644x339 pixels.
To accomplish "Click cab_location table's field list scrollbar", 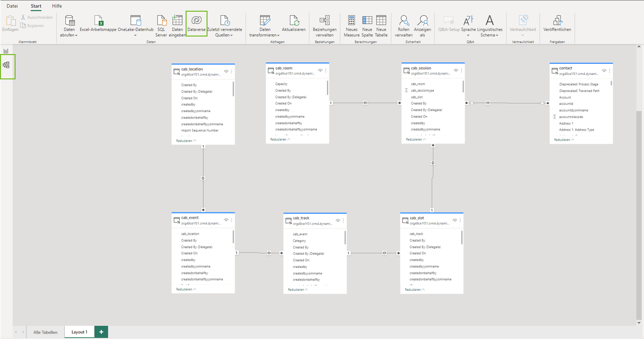I will pos(233,89).
